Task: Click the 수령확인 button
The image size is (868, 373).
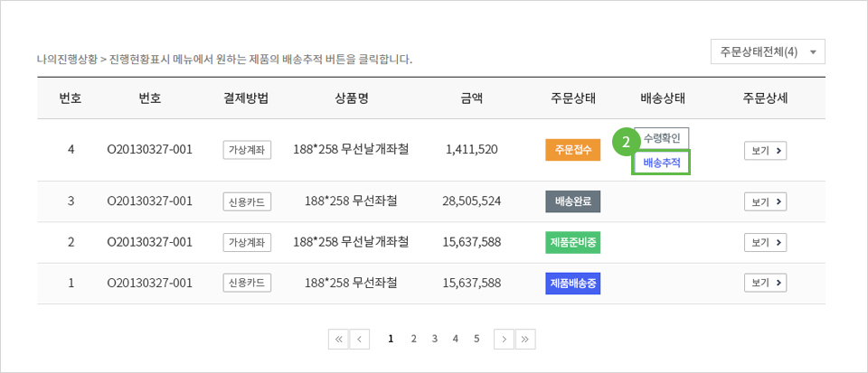Action: pos(662,139)
